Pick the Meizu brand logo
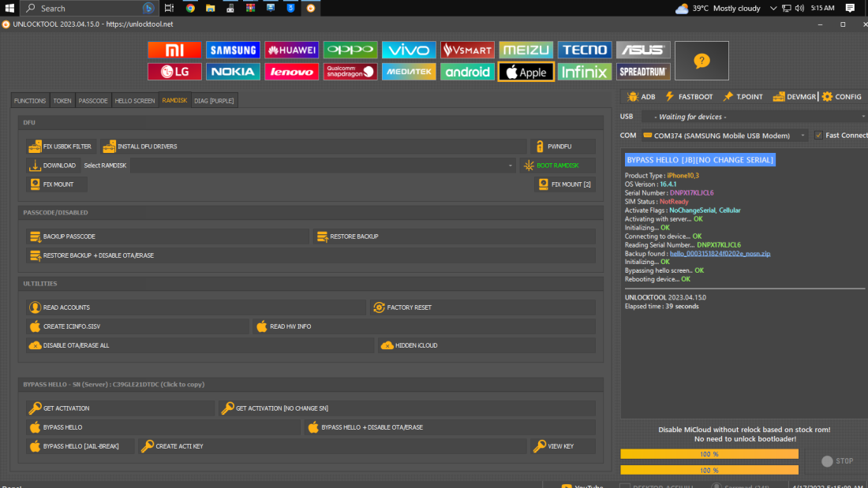 pyautogui.click(x=526, y=50)
